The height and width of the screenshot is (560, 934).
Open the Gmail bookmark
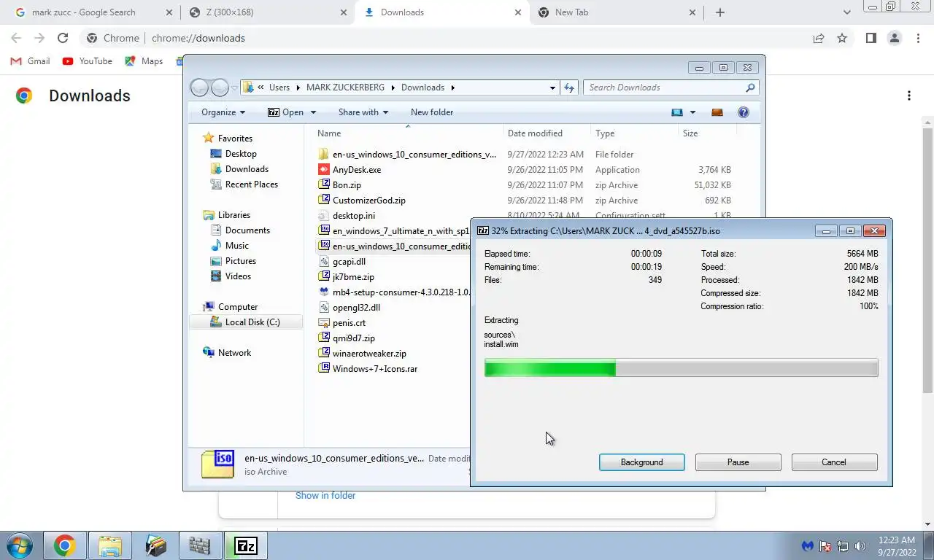[x=30, y=61]
